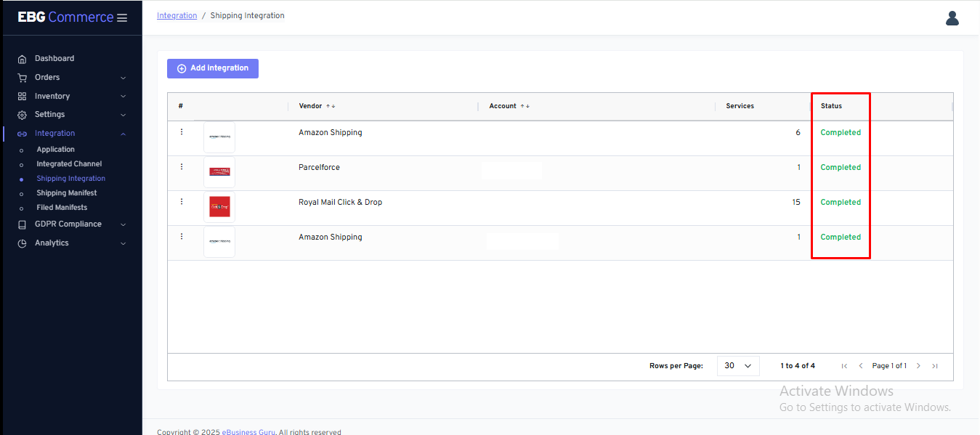Click the Account column sort arrows
This screenshot has height=435, width=980.
(525, 106)
